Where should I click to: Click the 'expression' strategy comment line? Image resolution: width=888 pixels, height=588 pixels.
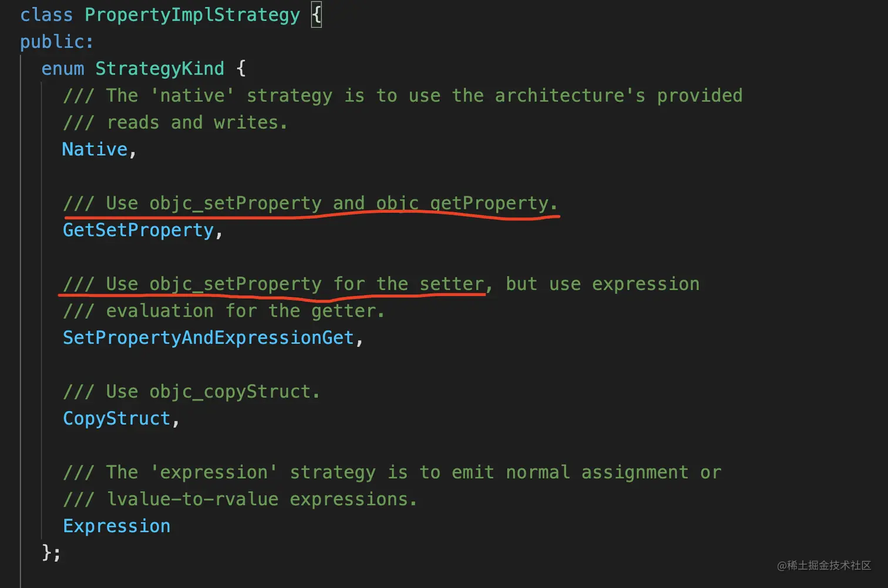(392, 472)
